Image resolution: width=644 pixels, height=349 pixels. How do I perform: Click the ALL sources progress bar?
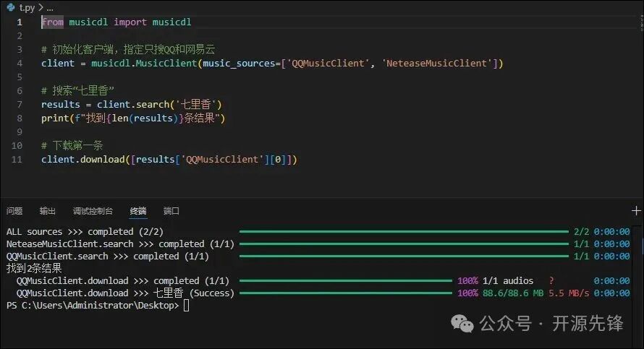404,232
